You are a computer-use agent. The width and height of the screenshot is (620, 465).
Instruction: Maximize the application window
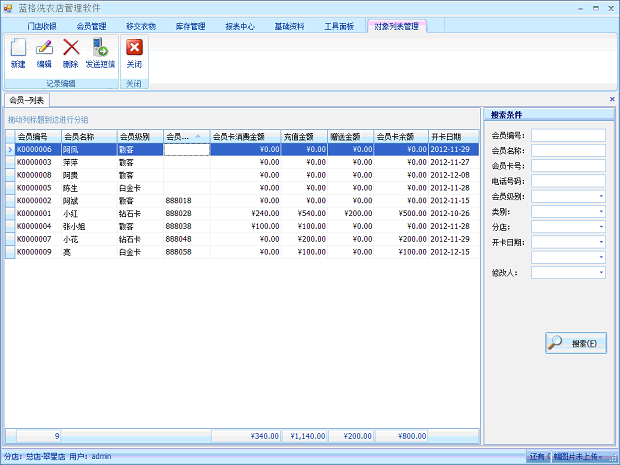pyautogui.click(x=596, y=8)
